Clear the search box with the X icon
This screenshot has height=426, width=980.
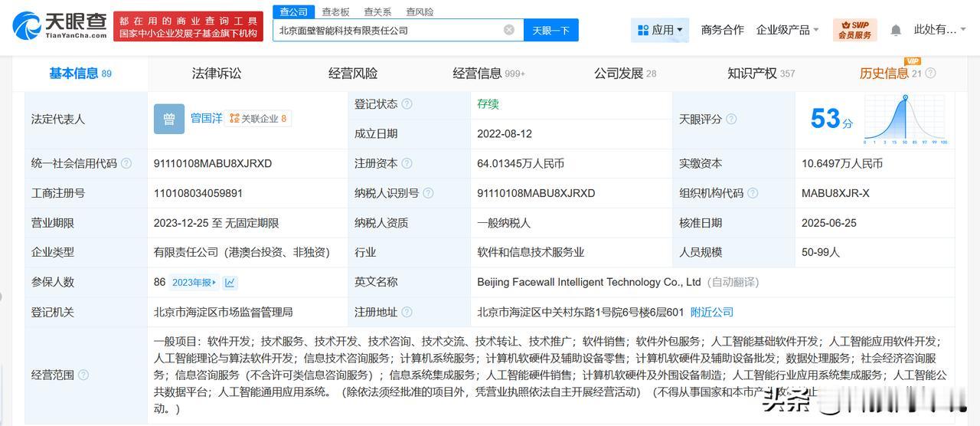(509, 30)
